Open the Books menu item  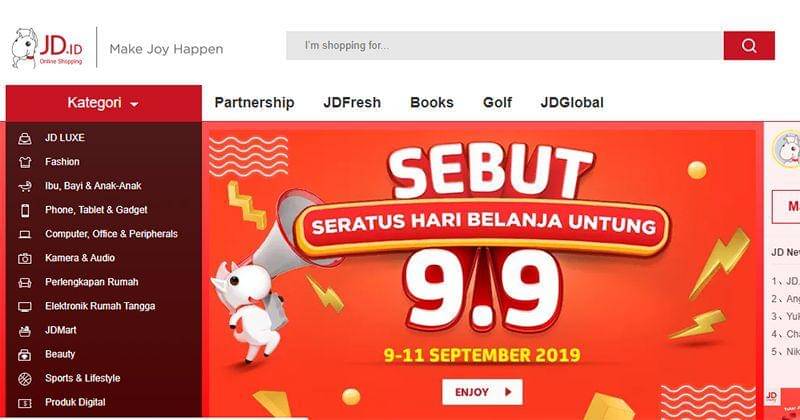[x=432, y=103]
